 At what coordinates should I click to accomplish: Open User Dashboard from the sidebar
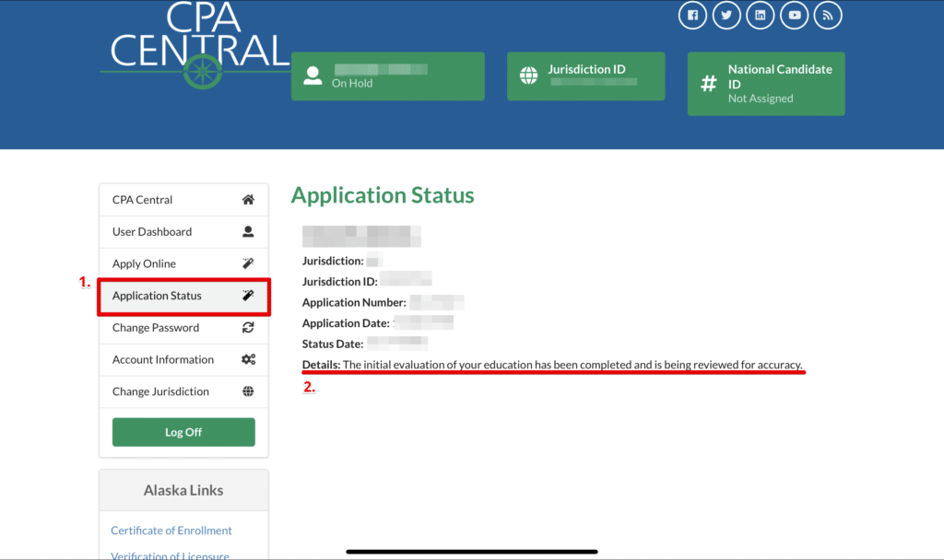click(x=183, y=231)
